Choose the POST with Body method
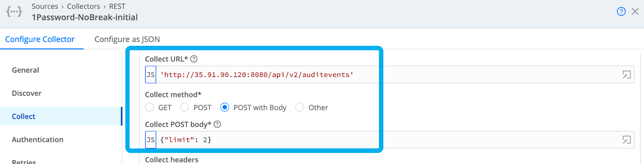This screenshot has width=644, height=164. click(225, 107)
